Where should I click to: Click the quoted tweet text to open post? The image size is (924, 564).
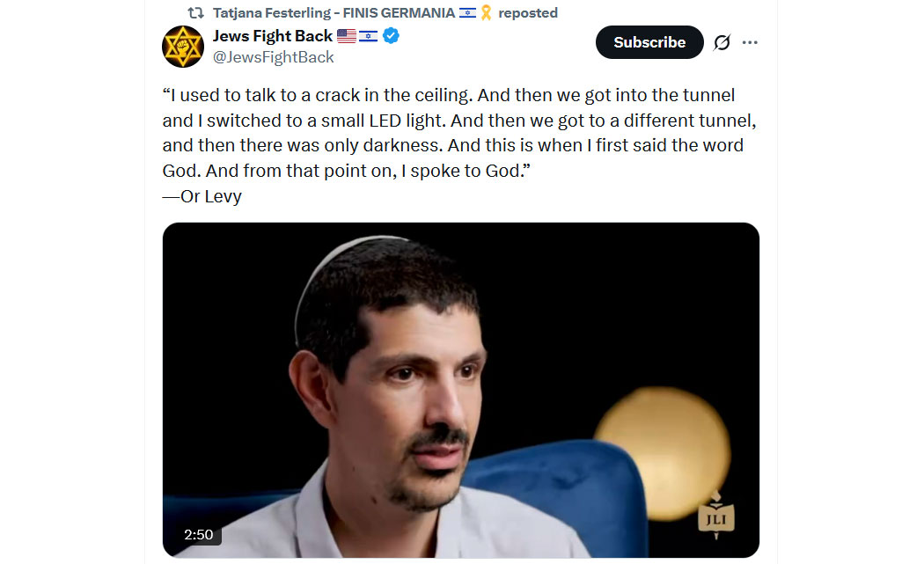coord(459,133)
